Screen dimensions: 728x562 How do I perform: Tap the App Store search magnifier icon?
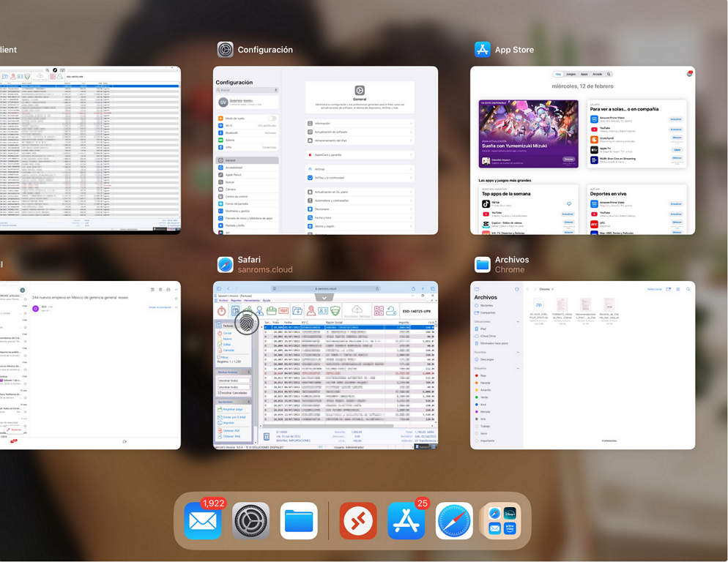[609, 74]
